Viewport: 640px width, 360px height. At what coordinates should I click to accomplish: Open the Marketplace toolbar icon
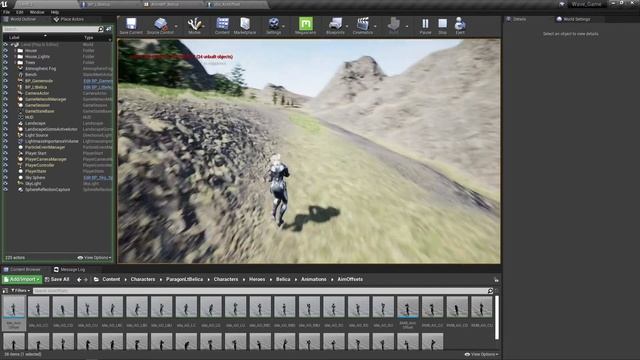click(245, 24)
